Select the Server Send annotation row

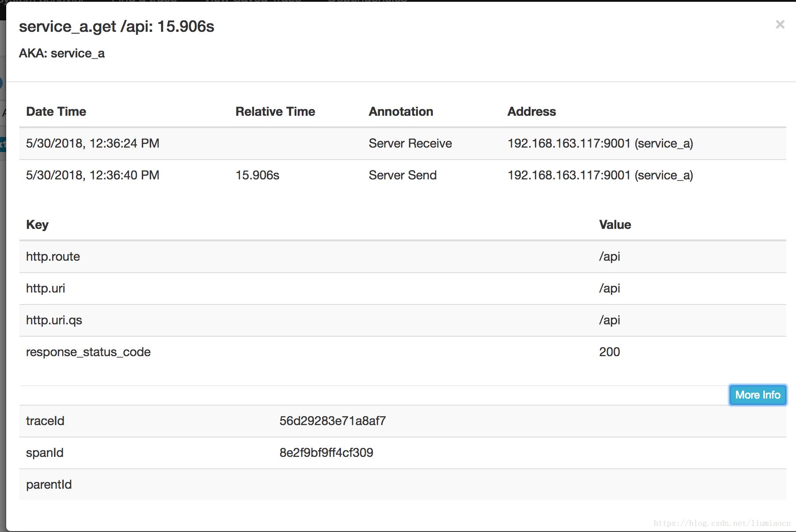402,175
